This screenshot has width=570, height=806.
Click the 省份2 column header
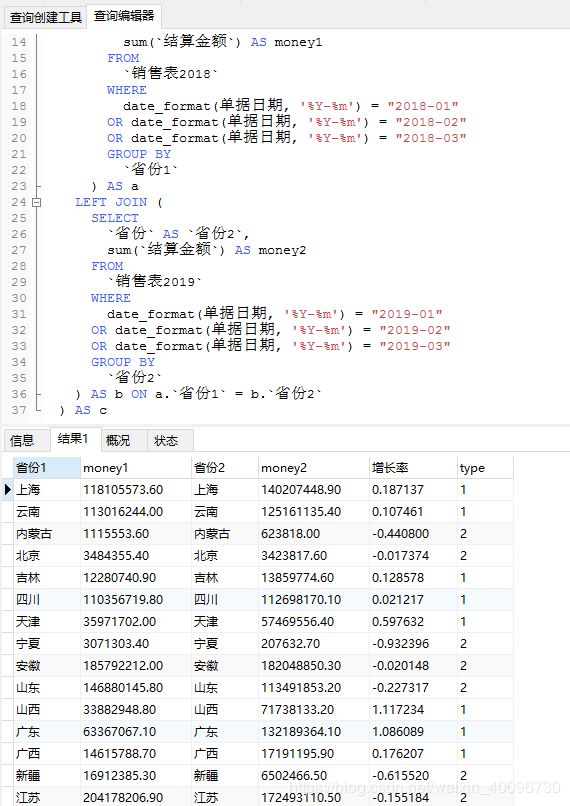click(225, 468)
